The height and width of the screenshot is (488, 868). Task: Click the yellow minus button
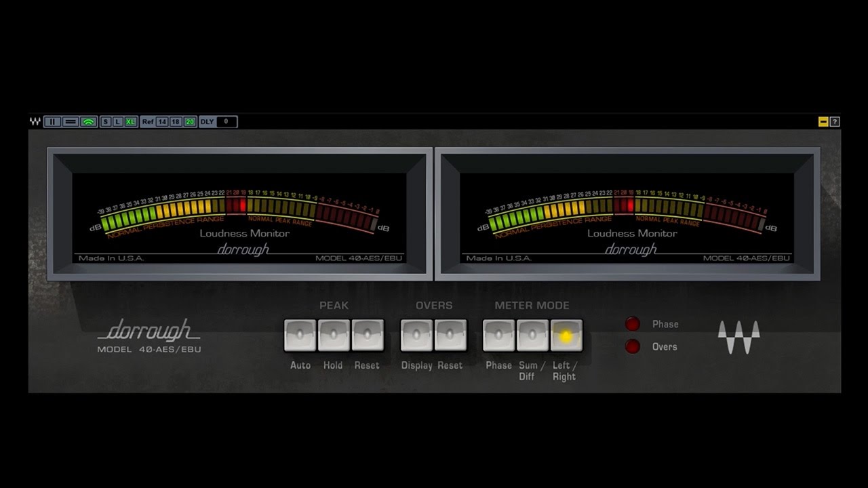[823, 122]
